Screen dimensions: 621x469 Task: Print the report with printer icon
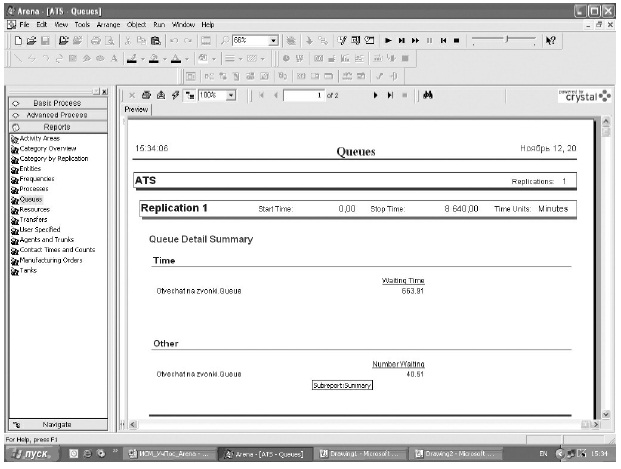click(146, 95)
